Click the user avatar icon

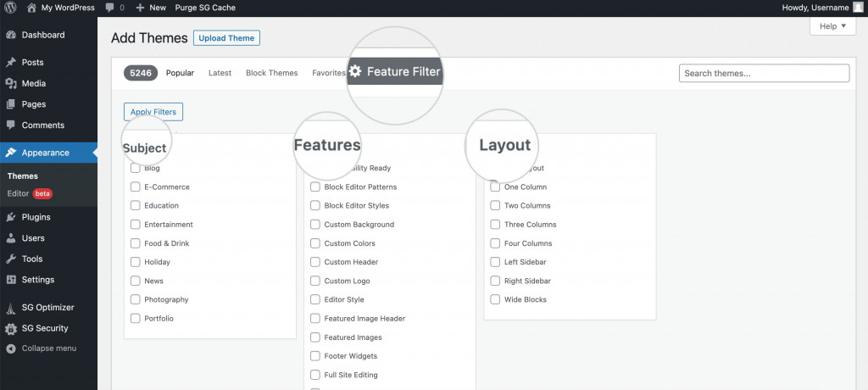pos(858,8)
